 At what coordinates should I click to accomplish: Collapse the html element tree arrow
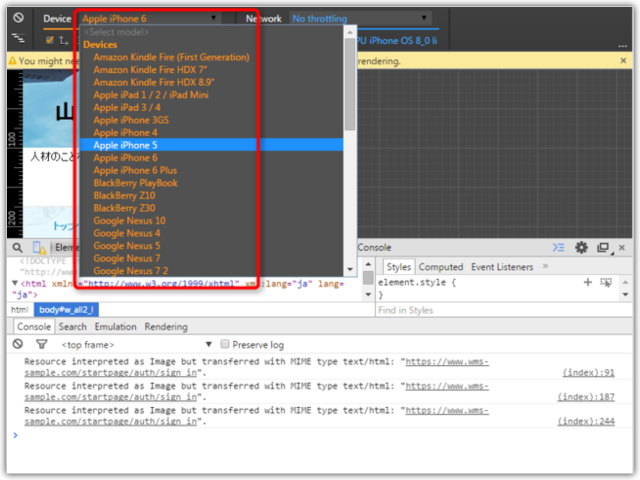pyautogui.click(x=15, y=283)
